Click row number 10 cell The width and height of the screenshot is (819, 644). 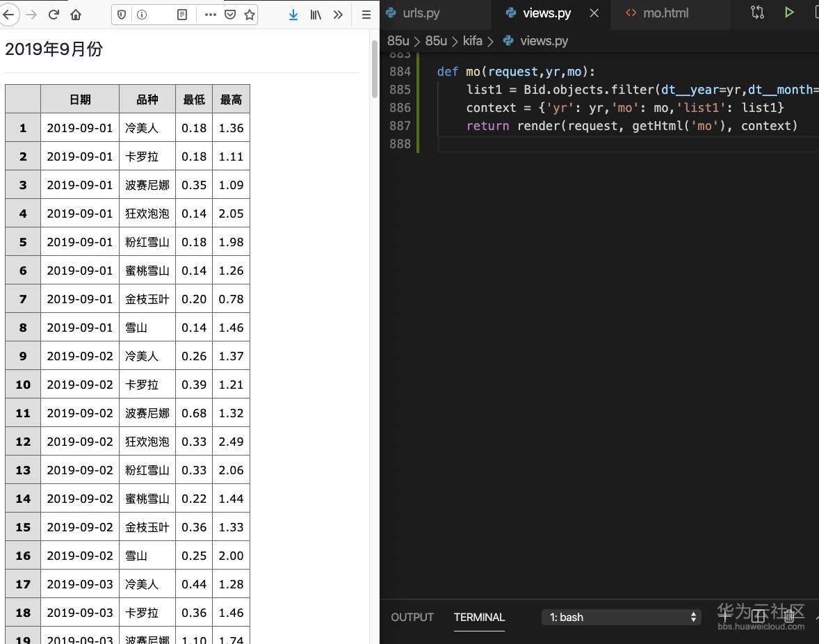point(23,385)
